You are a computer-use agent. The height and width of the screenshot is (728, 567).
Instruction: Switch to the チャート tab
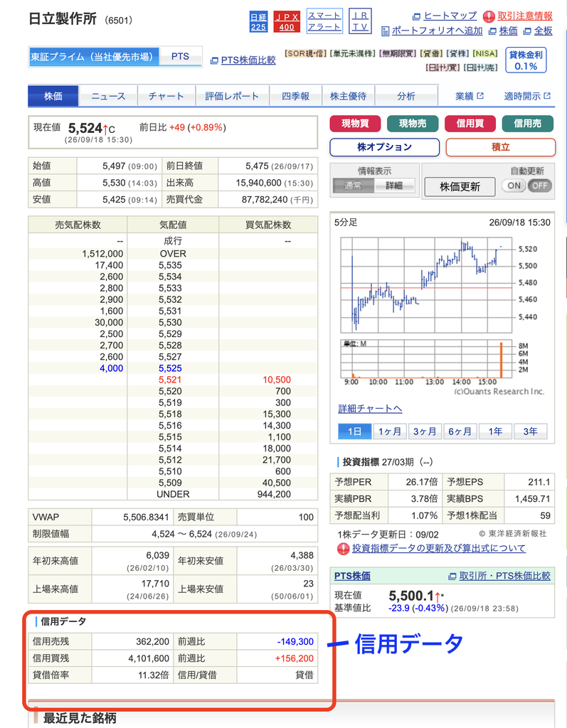[166, 96]
